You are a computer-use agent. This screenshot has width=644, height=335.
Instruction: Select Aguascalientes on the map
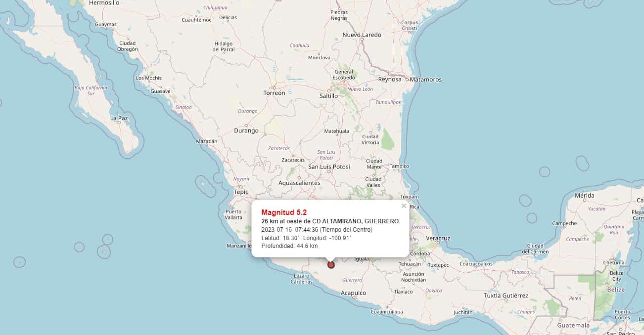[x=299, y=183]
